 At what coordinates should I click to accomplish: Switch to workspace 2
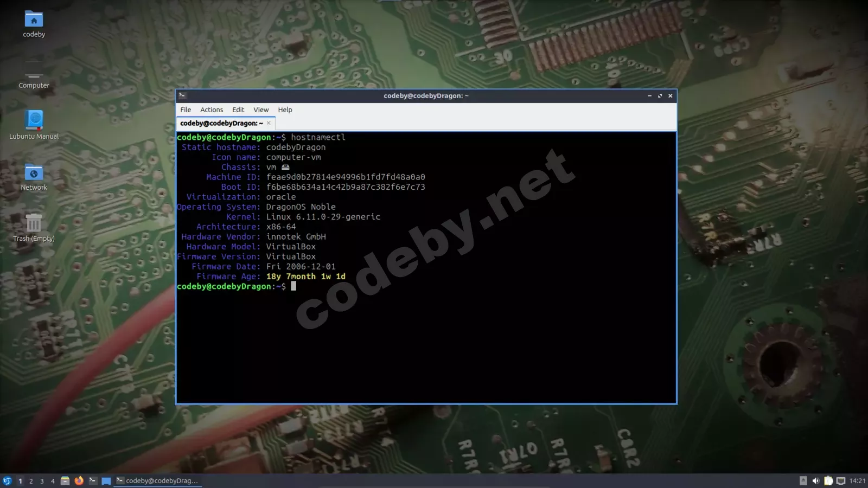click(31, 481)
